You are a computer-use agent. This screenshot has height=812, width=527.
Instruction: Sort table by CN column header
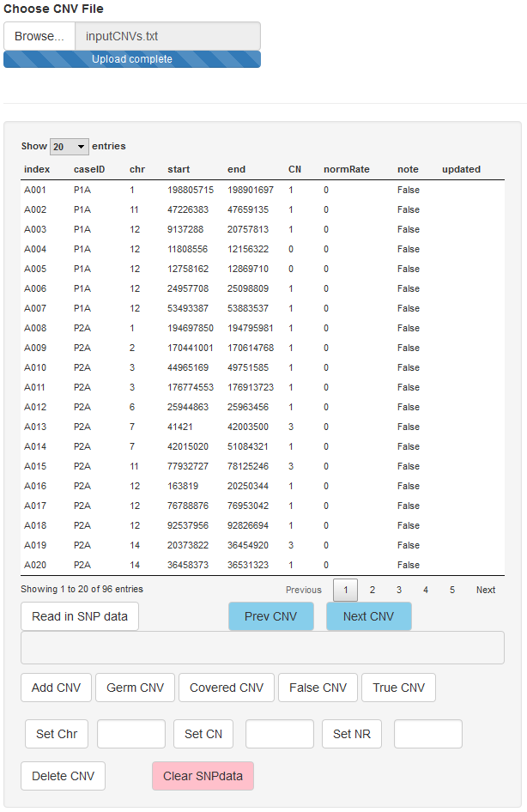point(294,169)
